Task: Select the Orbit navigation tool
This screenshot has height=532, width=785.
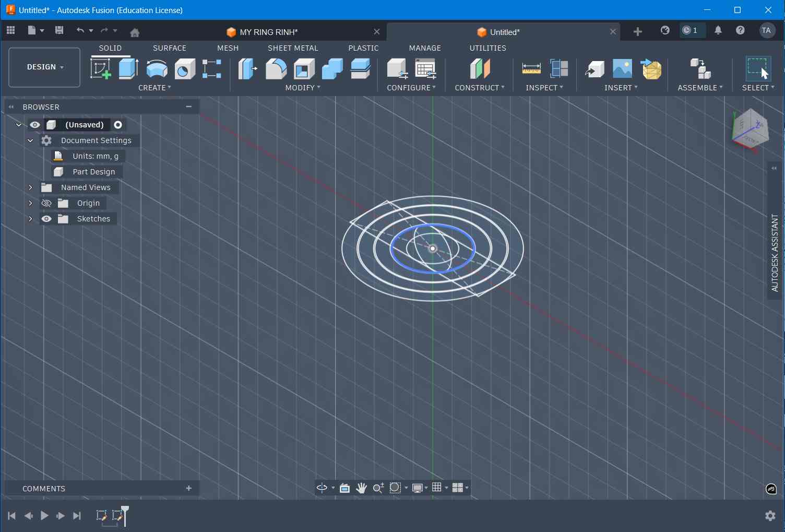Action: tap(322, 488)
